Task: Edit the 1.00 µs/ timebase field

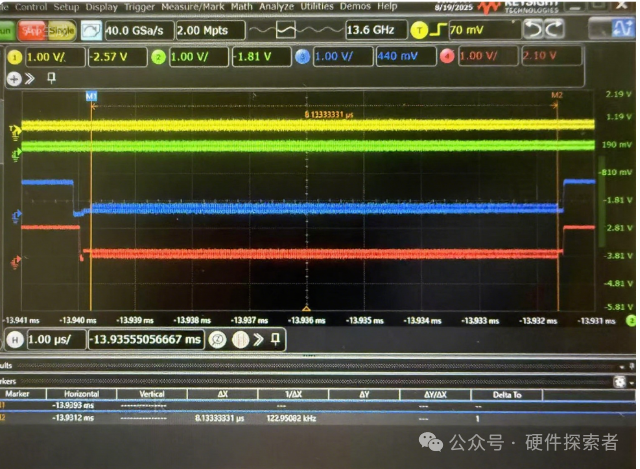Action: 56,340
